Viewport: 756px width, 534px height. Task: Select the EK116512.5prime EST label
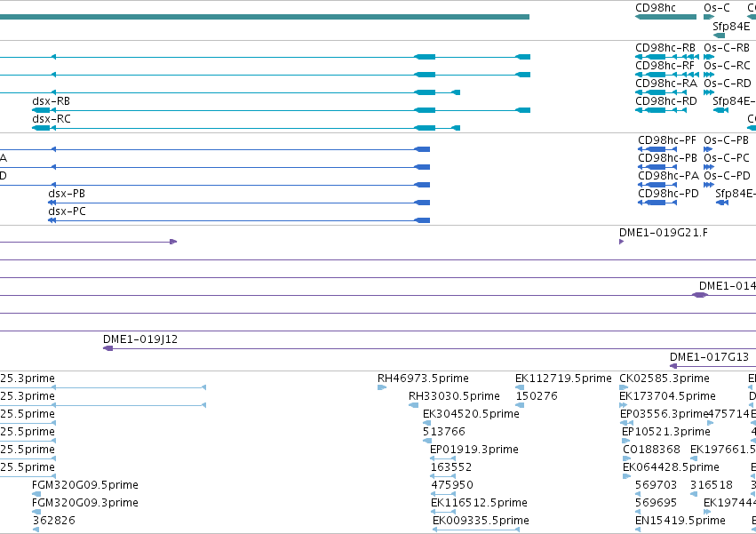pyautogui.click(x=479, y=503)
